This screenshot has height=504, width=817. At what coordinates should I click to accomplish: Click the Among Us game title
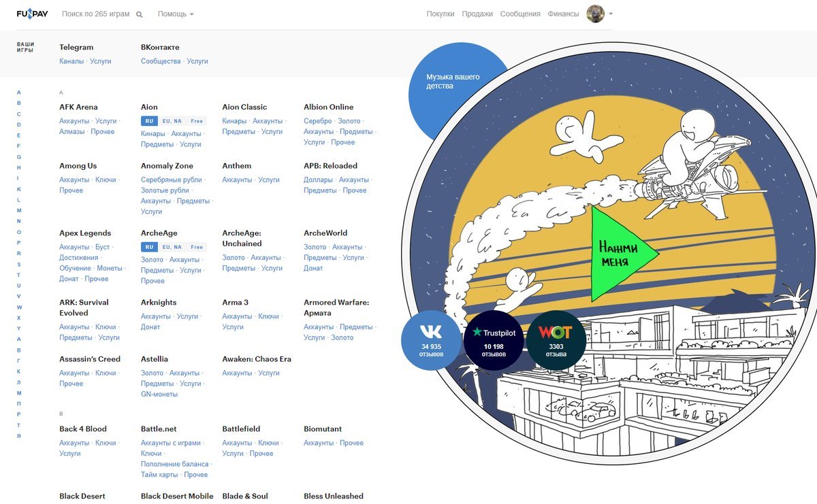pyautogui.click(x=78, y=166)
